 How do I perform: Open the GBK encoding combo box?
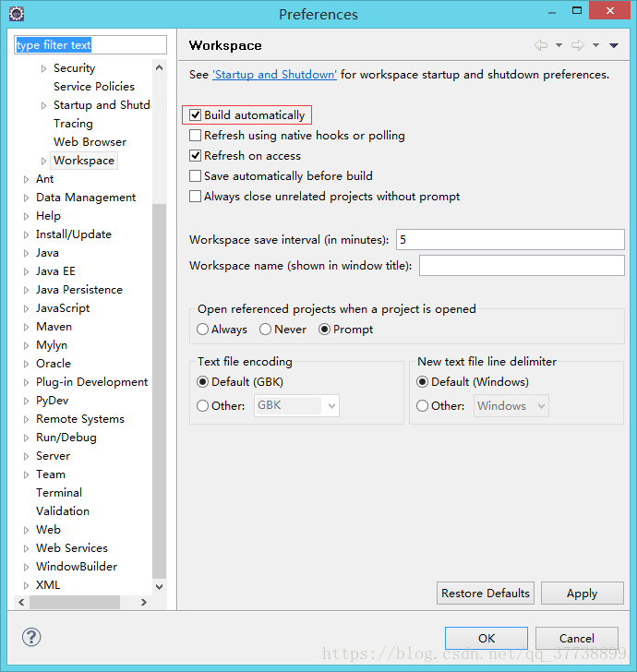[296, 405]
